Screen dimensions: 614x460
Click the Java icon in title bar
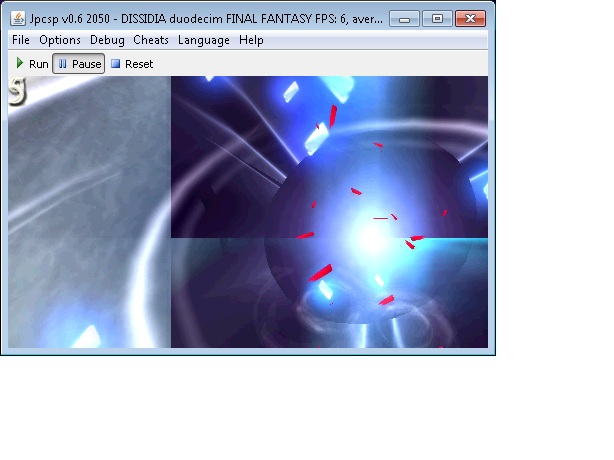18,18
